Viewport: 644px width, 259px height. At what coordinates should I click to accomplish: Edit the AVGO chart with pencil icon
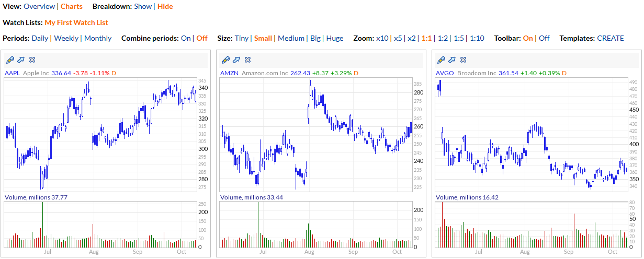tap(441, 60)
